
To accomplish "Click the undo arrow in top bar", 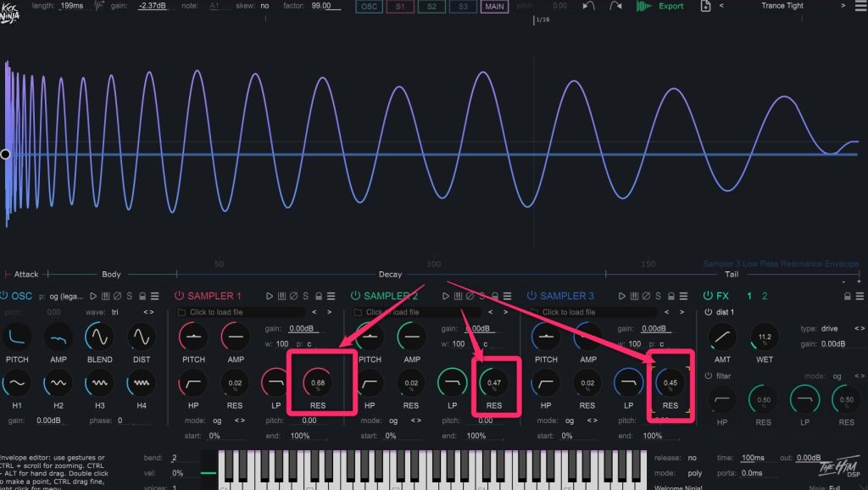I will [x=590, y=6].
